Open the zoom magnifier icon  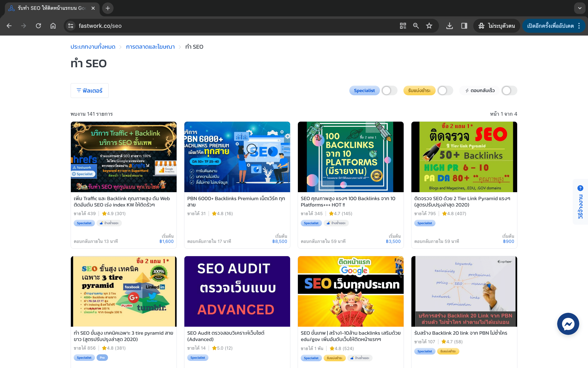(416, 26)
